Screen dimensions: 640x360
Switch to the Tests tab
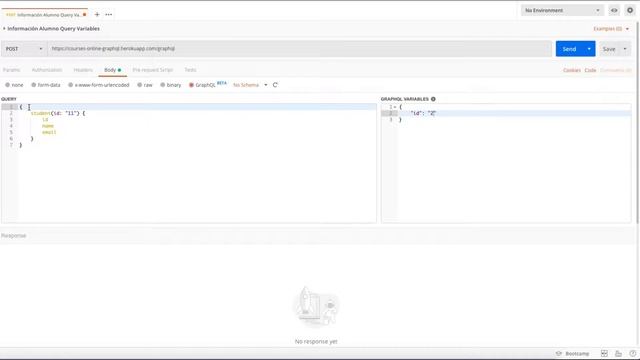click(190, 70)
